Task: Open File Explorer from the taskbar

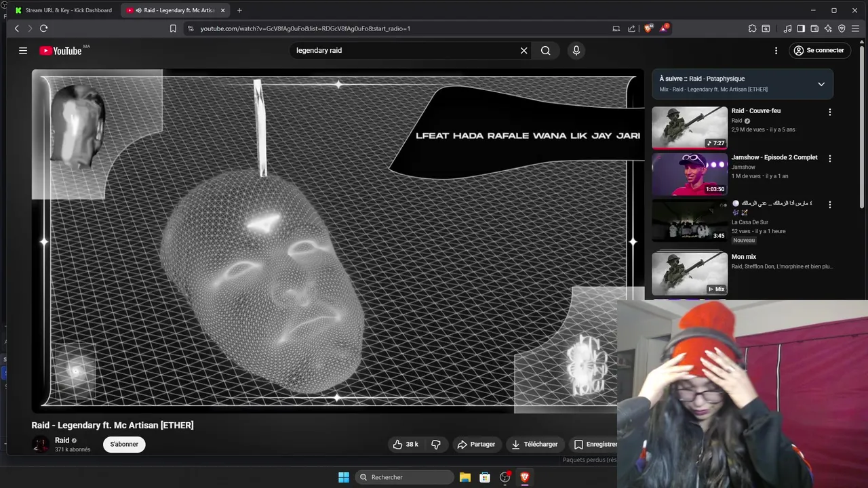Action: [465, 477]
